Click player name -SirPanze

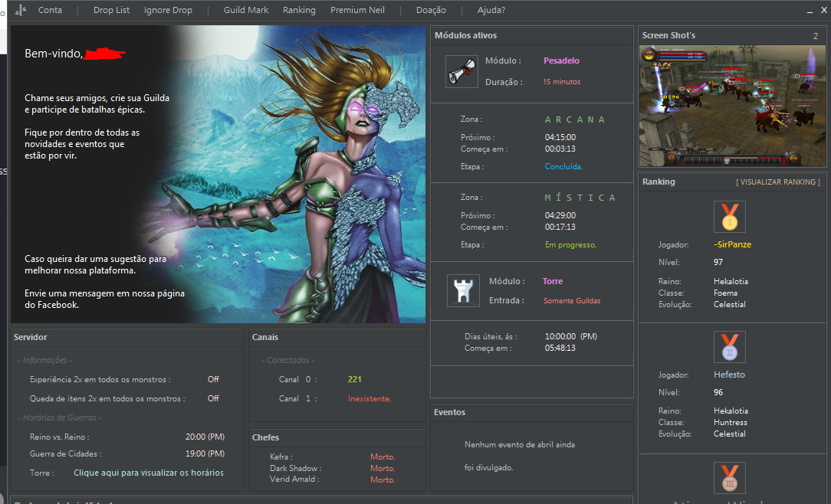tap(732, 244)
